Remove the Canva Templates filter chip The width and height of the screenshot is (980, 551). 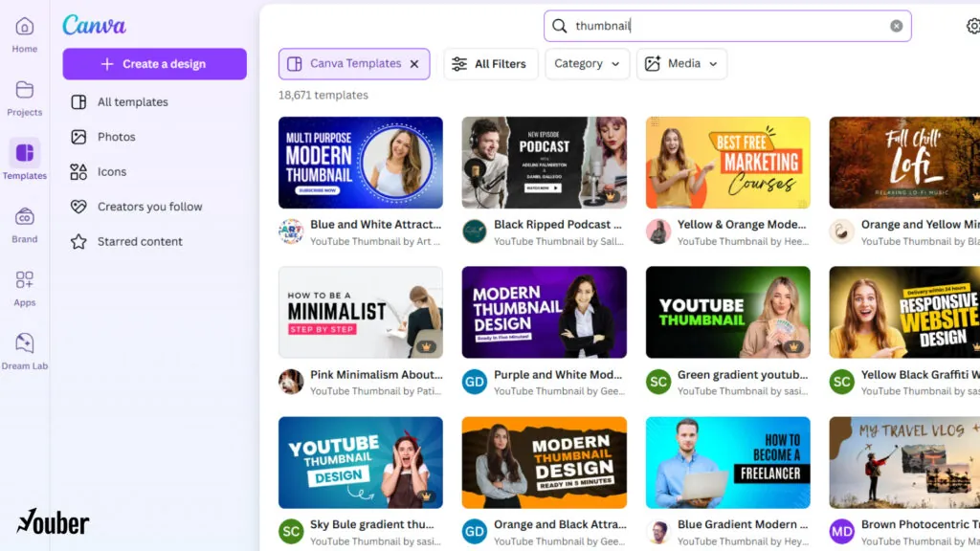[x=414, y=64]
